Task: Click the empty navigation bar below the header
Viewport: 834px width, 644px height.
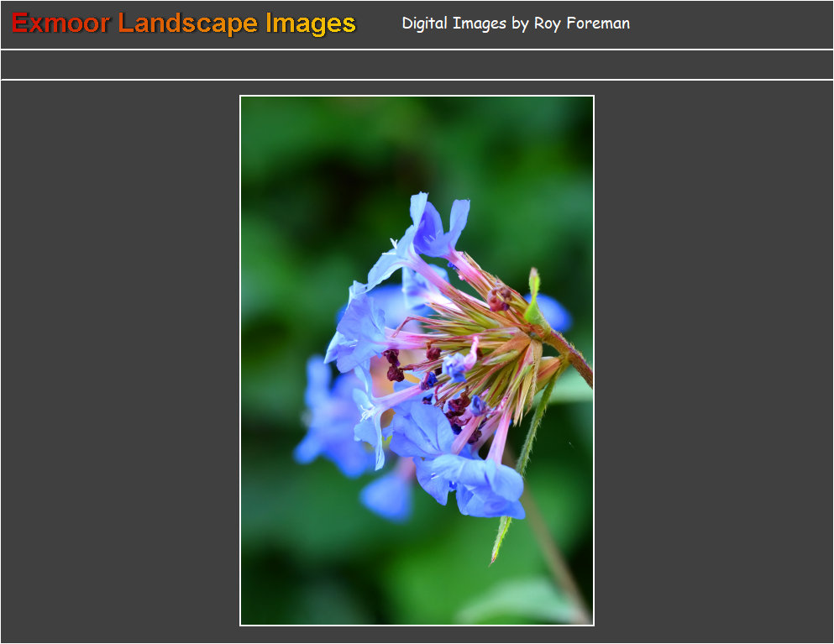Action: click(417, 65)
